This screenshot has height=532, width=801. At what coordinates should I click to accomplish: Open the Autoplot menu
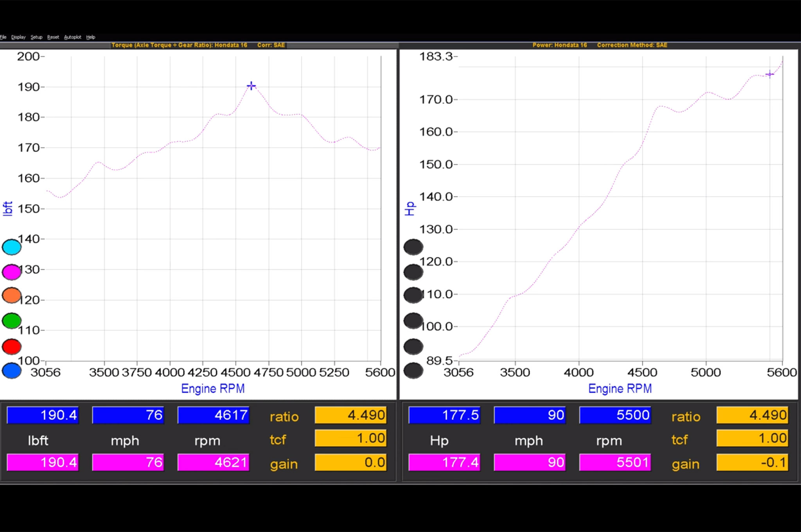coord(72,37)
